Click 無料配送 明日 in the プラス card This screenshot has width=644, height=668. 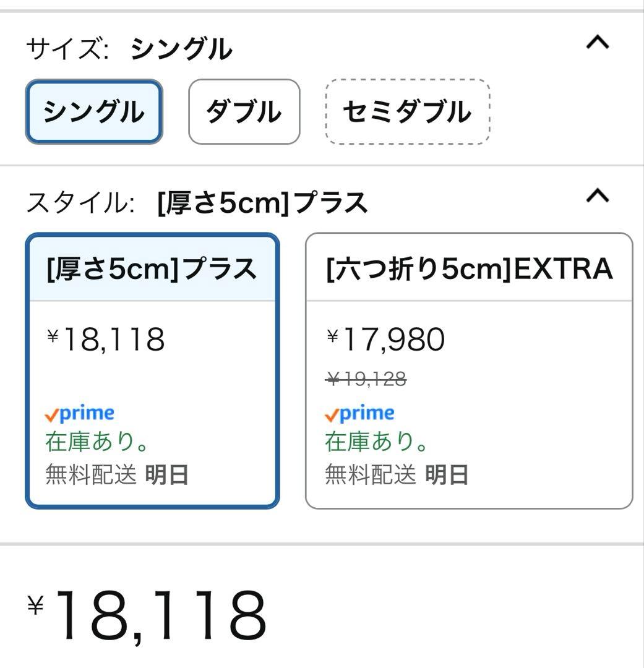click(117, 475)
